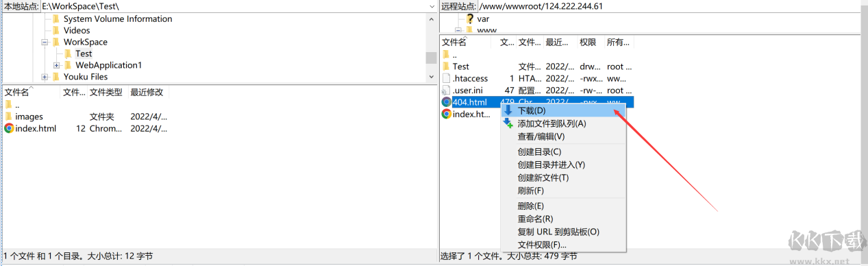The image size is (868, 266).
Task: Click the Chrome icon of remote 404.html
Action: click(x=447, y=102)
